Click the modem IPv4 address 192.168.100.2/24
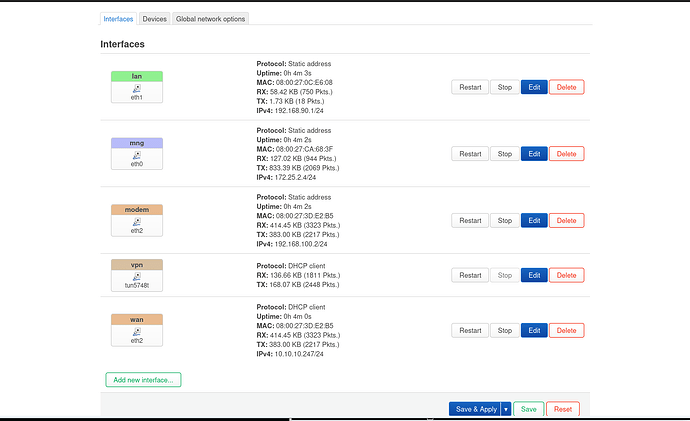This screenshot has width=690, height=421. tap(301, 244)
